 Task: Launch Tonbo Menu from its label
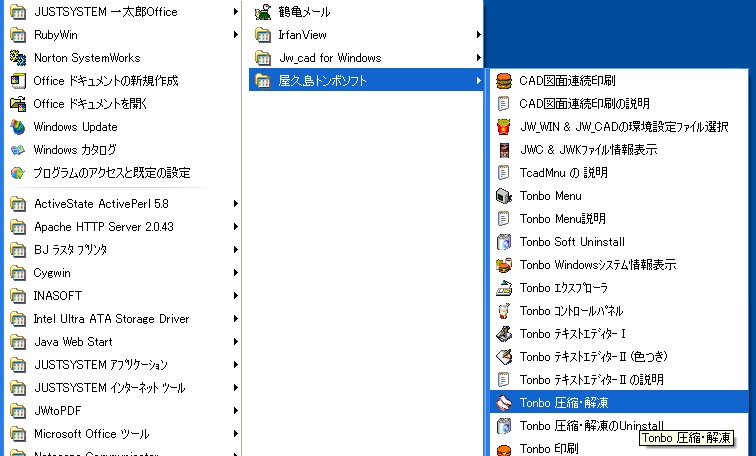click(551, 196)
